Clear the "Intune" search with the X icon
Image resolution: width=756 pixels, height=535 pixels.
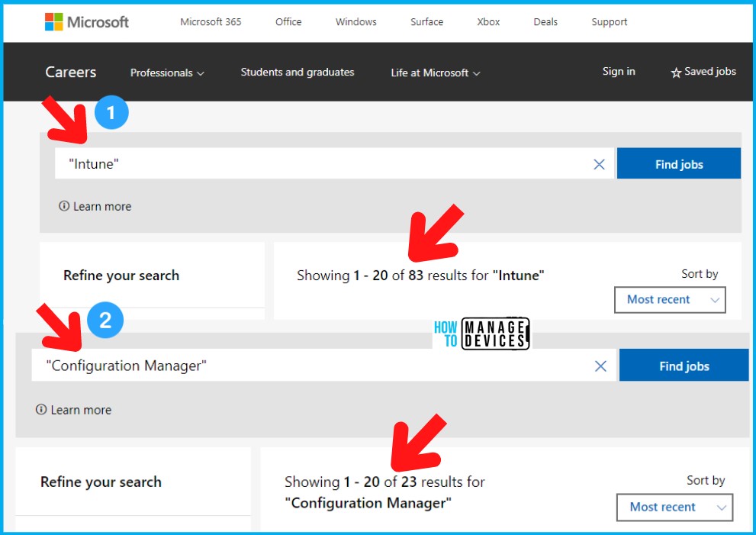click(599, 165)
